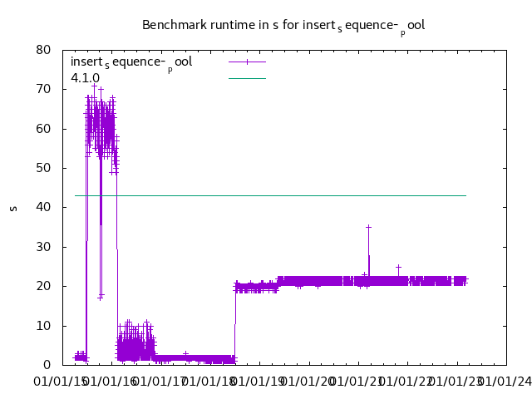Select the 50 y-axis tick label
Image resolution: width=532 pixels, height=399 pixels.
pos(43,168)
